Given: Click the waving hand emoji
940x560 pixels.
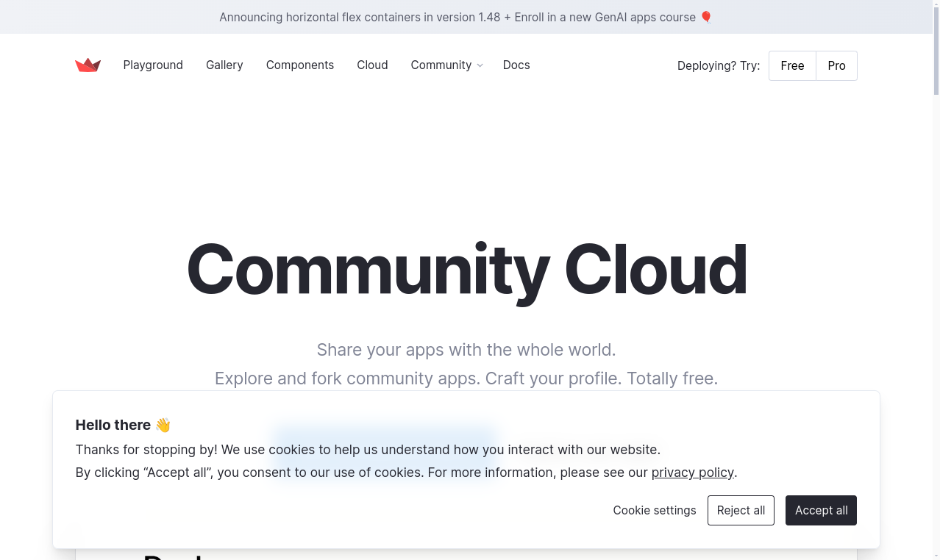Looking at the screenshot, I should point(163,425).
